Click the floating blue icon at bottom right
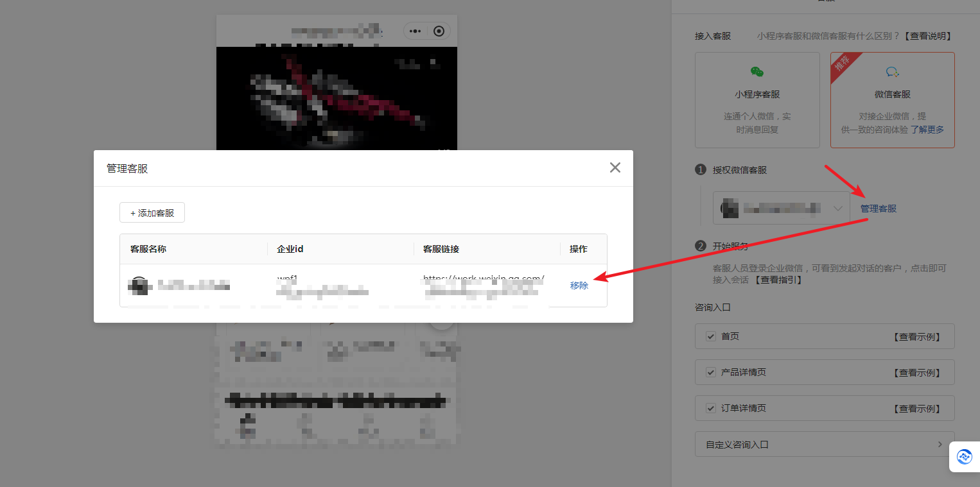 click(965, 457)
